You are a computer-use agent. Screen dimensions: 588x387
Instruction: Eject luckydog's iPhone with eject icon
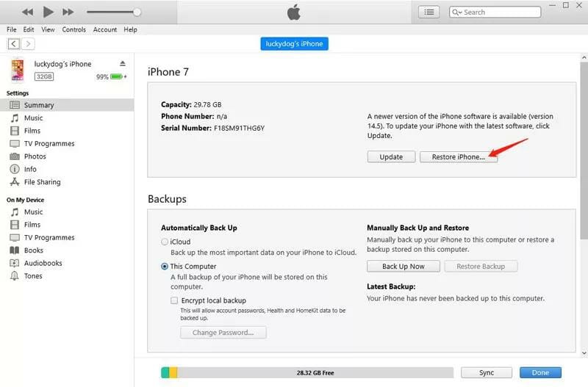point(123,63)
